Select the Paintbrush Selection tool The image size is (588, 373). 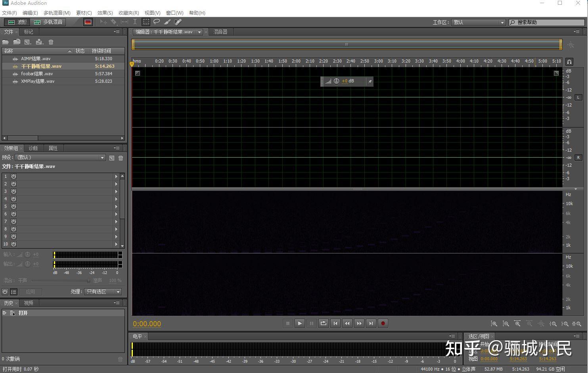167,22
